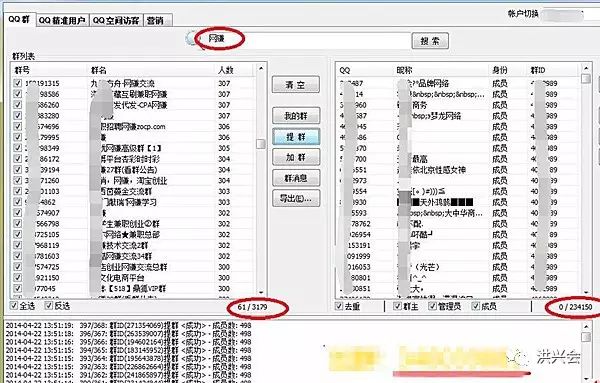
Task: Select group row 发代发-CPA网赚
Action: (x=133, y=105)
